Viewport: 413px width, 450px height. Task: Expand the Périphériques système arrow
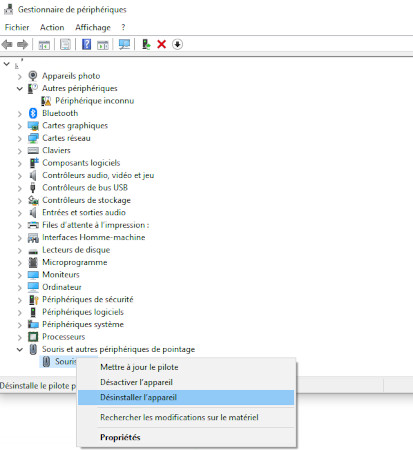(x=19, y=325)
